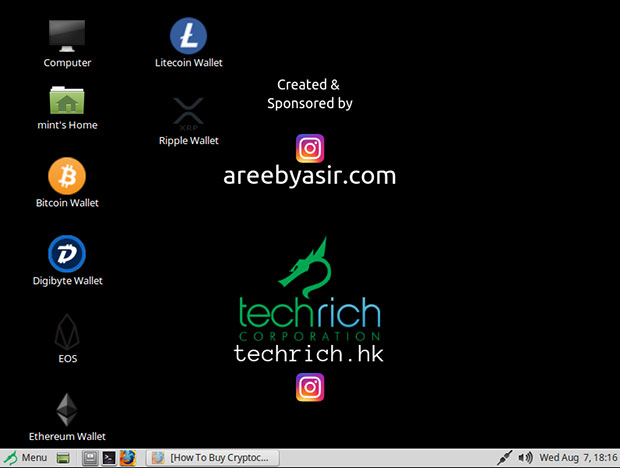
Task: Click the areebyasir.com text
Action: click(309, 176)
